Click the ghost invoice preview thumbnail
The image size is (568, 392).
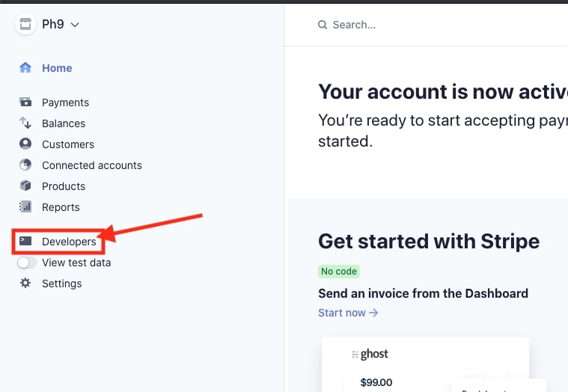coord(425,367)
